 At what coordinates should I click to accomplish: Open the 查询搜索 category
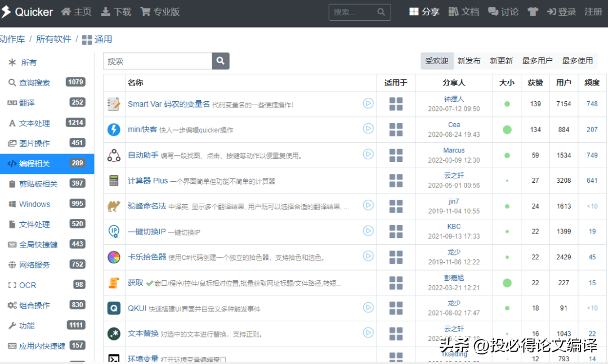(47, 83)
